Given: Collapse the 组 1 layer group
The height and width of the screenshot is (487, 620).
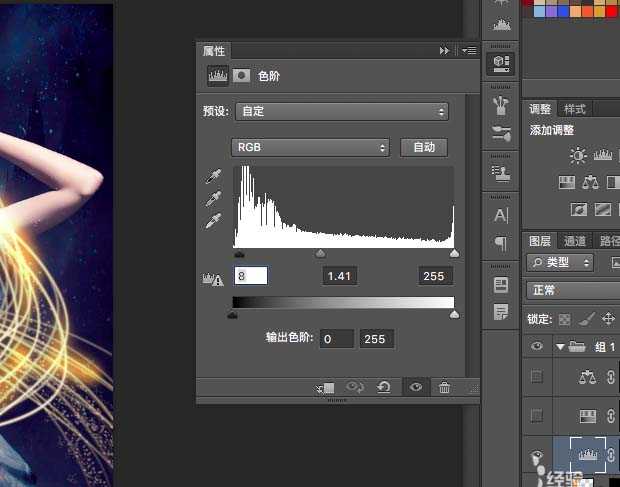Looking at the screenshot, I should click(x=560, y=347).
